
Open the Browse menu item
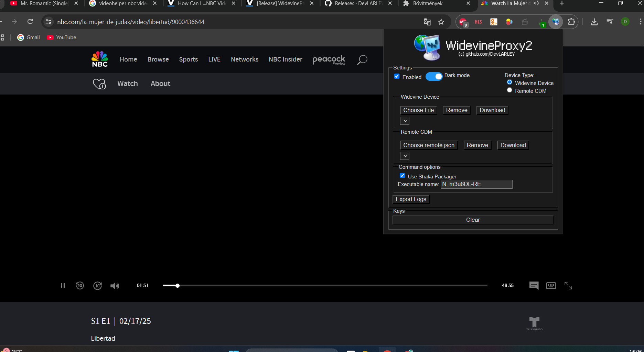(x=158, y=59)
